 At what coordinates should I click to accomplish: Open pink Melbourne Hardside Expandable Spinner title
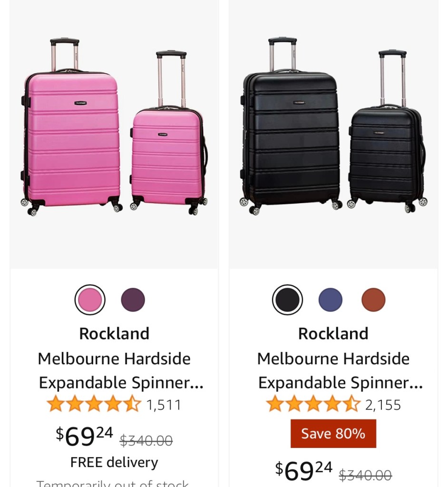(x=114, y=370)
